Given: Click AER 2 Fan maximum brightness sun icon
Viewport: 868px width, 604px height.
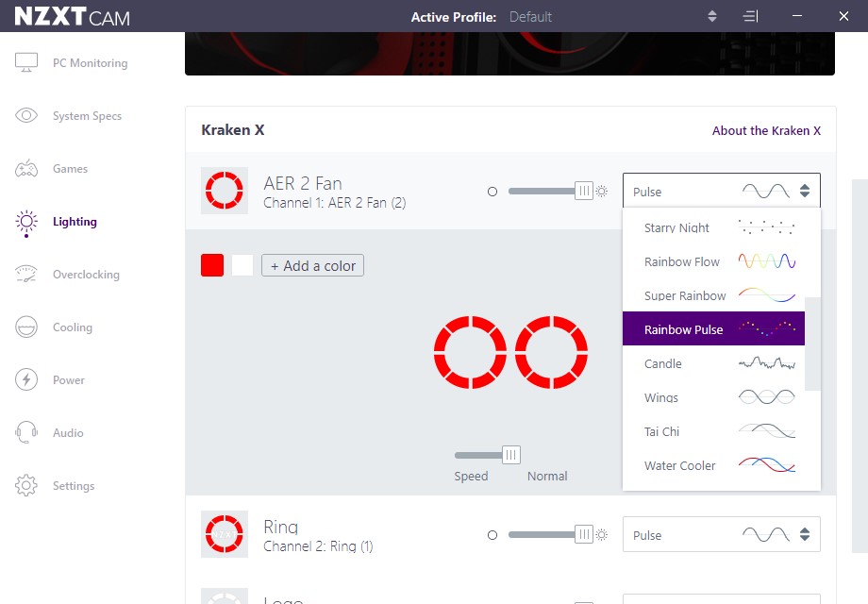Looking at the screenshot, I should pyautogui.click(x=602, y=192).
